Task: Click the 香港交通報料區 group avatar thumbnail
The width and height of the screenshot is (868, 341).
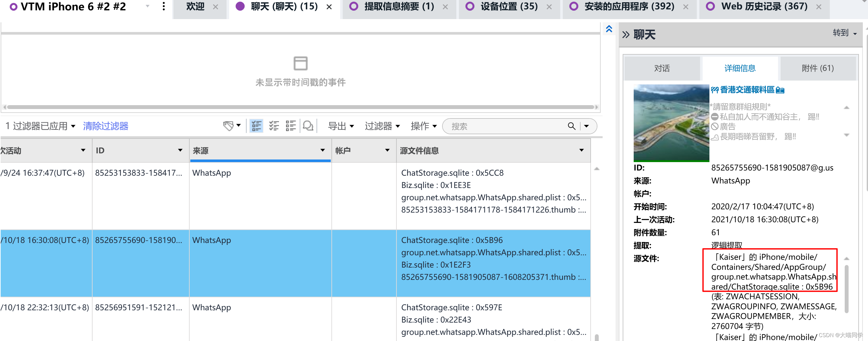Action: click(671, 123)
